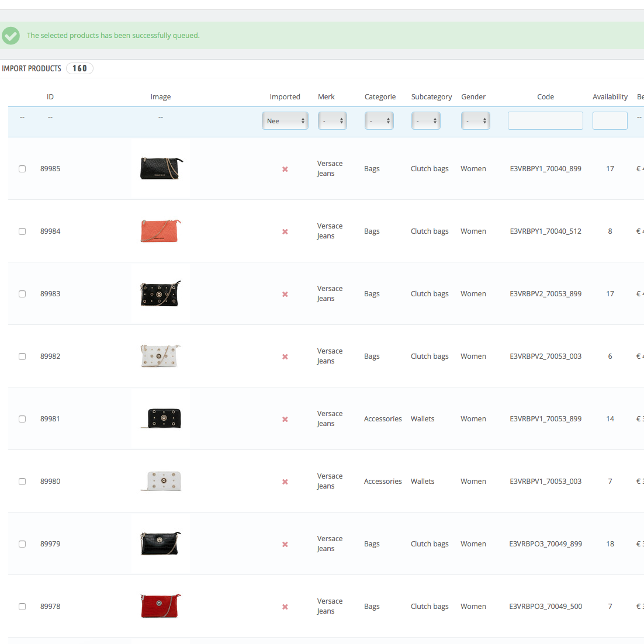Screen dimensions: 644x644
Task: Click the Image column header
Action: (161, 96)
